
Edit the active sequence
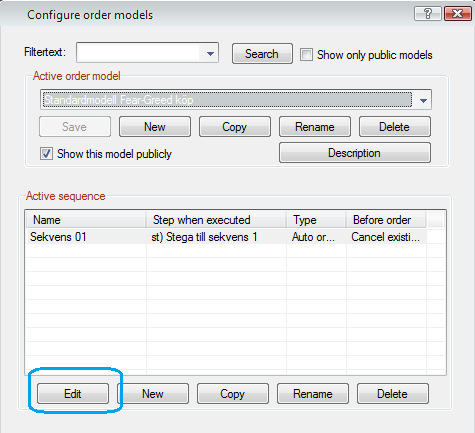(x=73, y=394)
